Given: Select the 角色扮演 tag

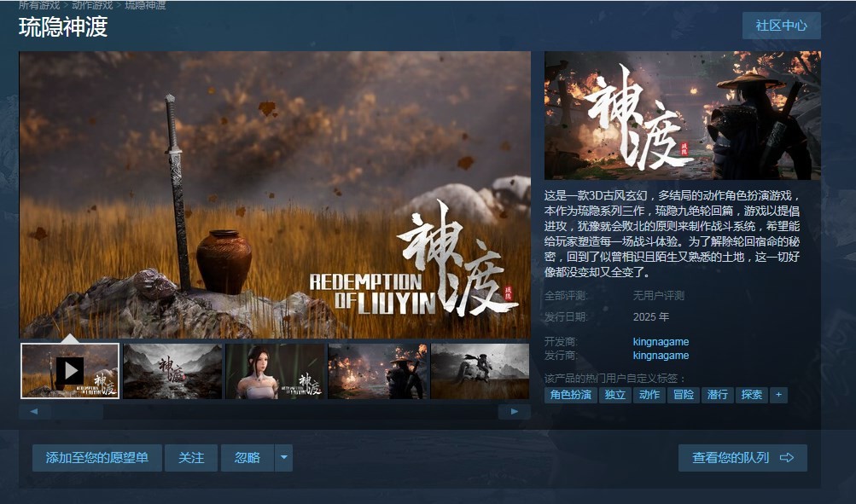Looking at the screenshot, I should (571, 395).
